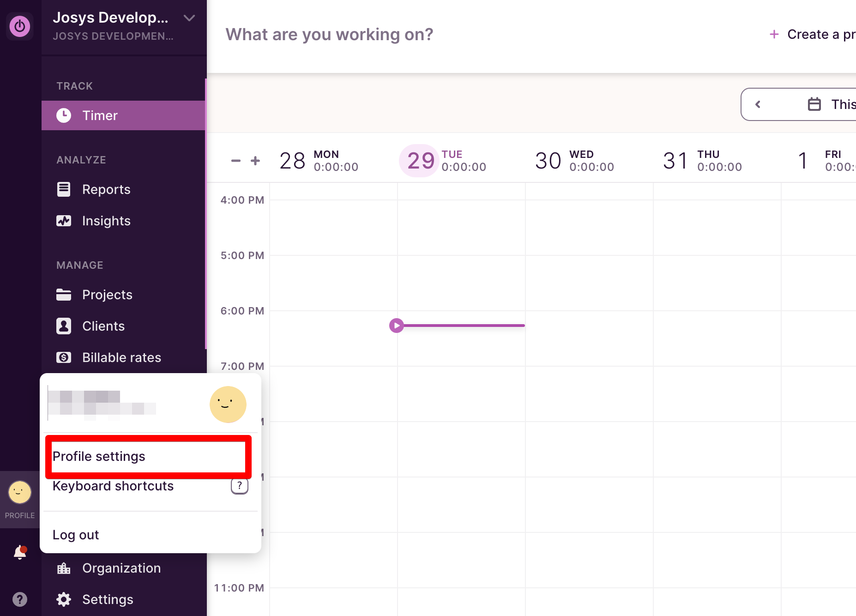856x616 pixels.
Task: Open the This week date picker
Action: click(831, 104)
